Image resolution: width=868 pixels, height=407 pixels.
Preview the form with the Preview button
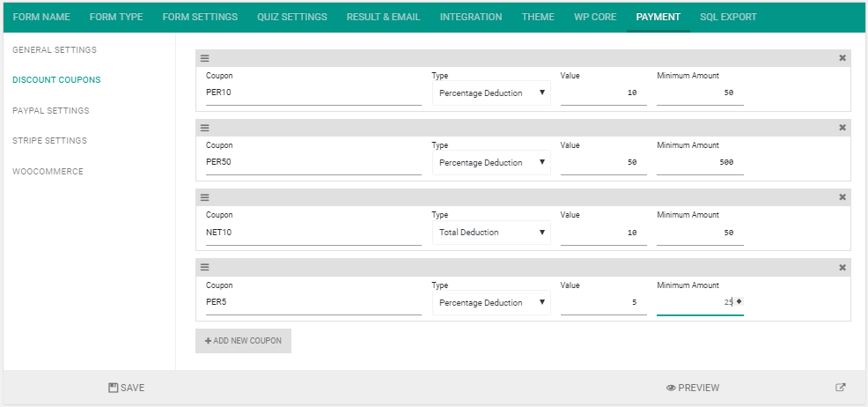pos(693,388)
